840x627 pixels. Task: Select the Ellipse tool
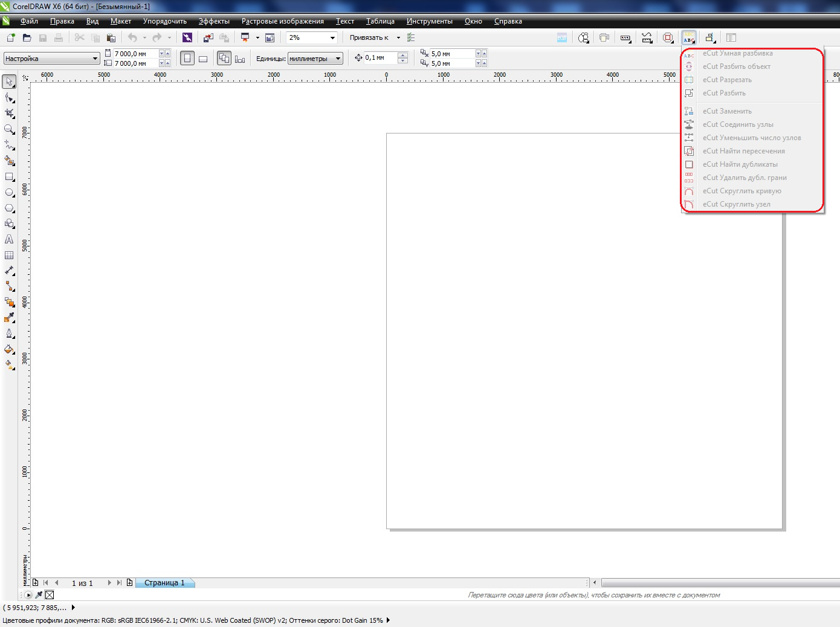pyautogui.click(x=9, y=192)
